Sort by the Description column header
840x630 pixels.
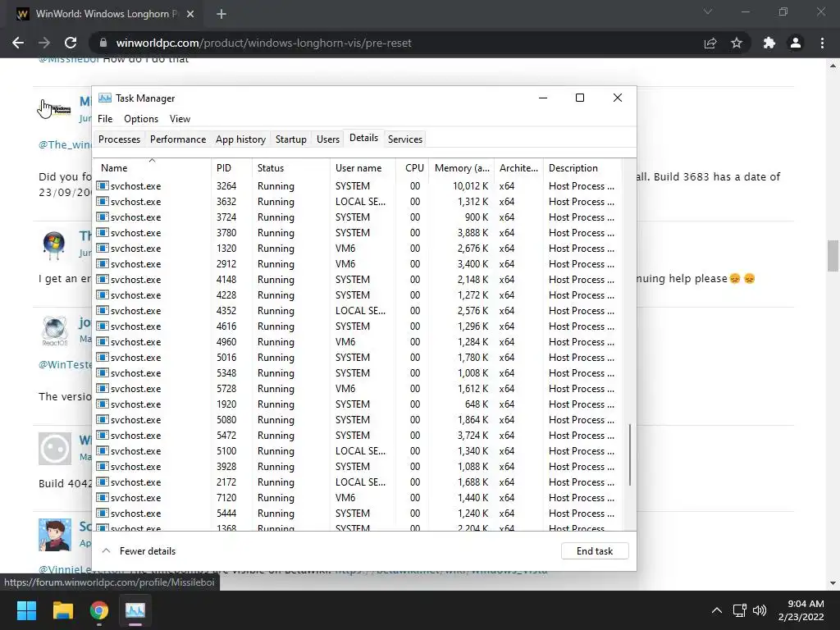click(x=582, y=167)
